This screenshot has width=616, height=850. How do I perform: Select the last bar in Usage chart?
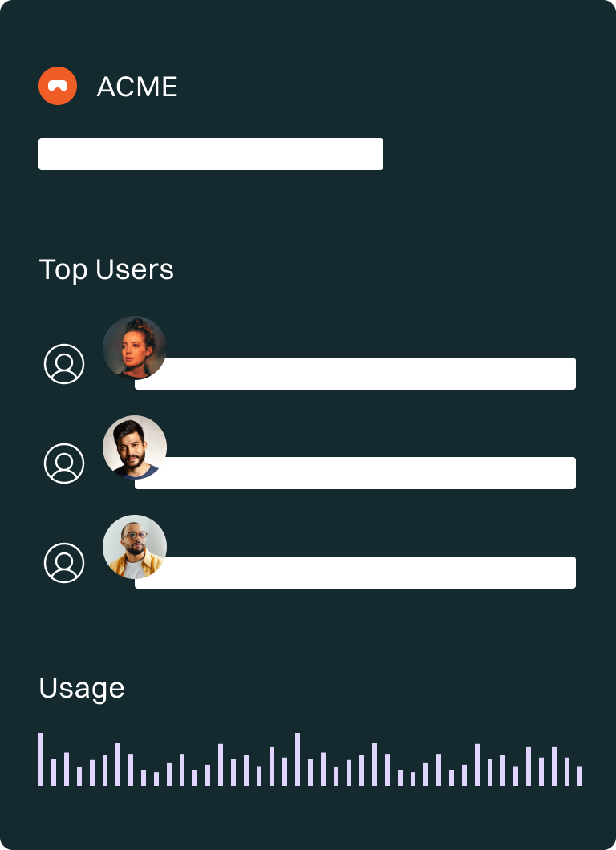coord(580,775)
